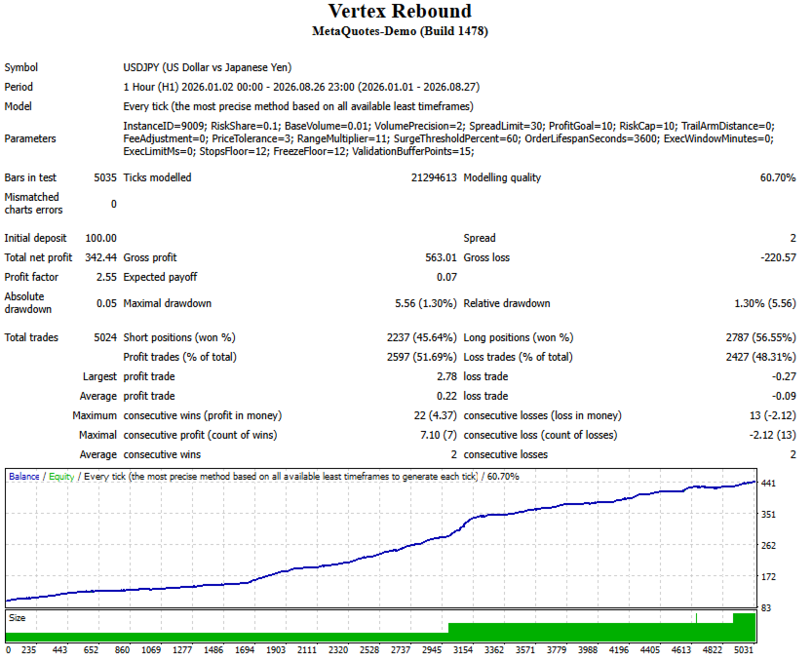
Task: Click the 1903 trade number on x-axis
Action: [x=276, y=649]
